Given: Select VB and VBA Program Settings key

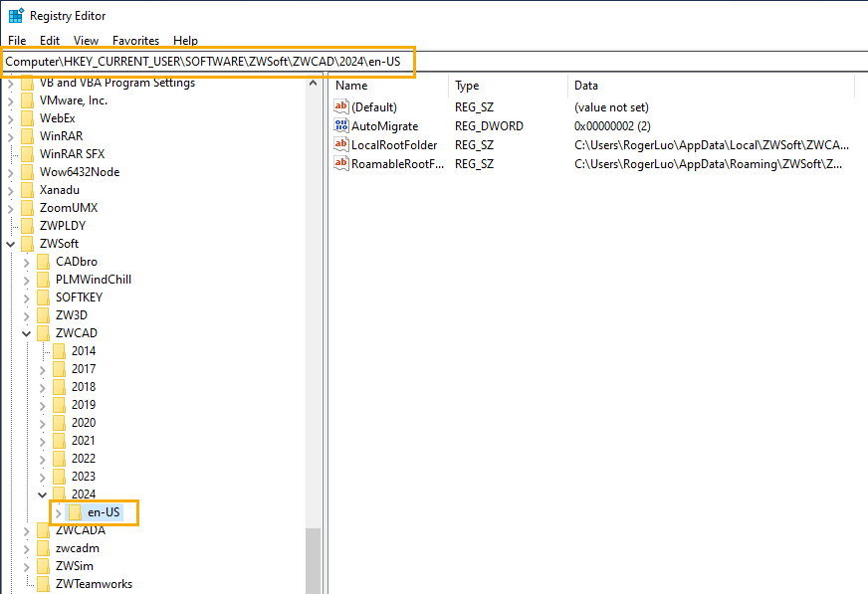Looking at the screenshot, I should click(117, 83).
